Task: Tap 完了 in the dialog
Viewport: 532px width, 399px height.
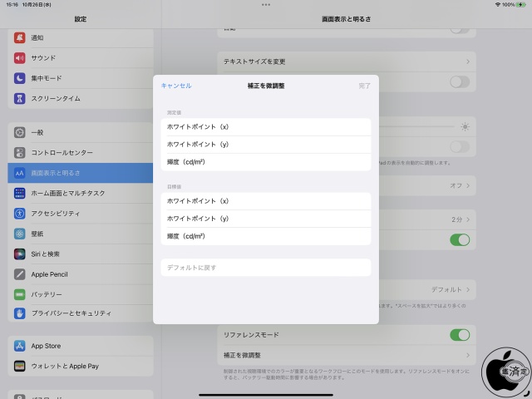Action: coord(364,86)
